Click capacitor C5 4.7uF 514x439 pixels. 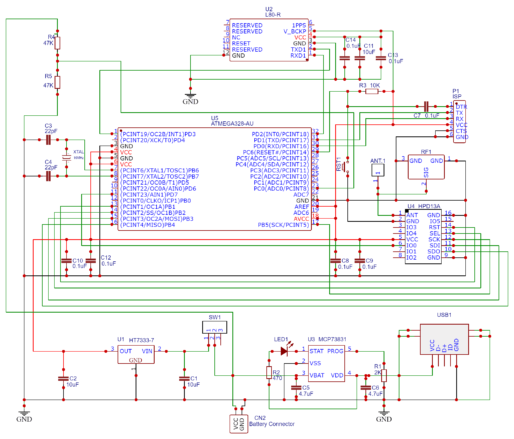[296, 387]
